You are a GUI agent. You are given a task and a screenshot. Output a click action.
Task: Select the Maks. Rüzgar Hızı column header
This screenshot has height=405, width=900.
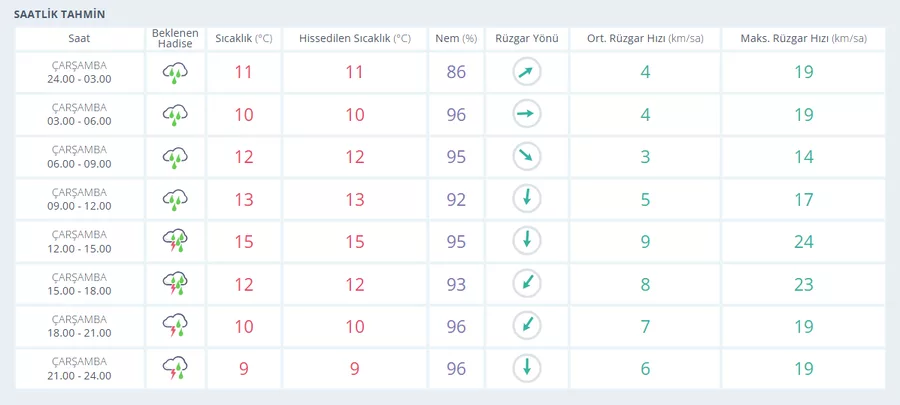coord(804,39)
